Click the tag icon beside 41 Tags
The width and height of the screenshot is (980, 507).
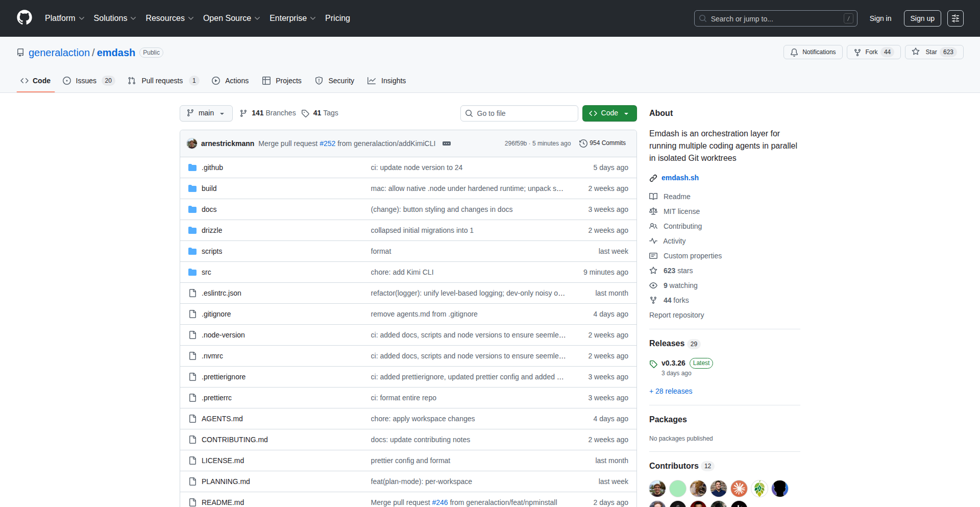pyautogui.click(x=305, y=113)
